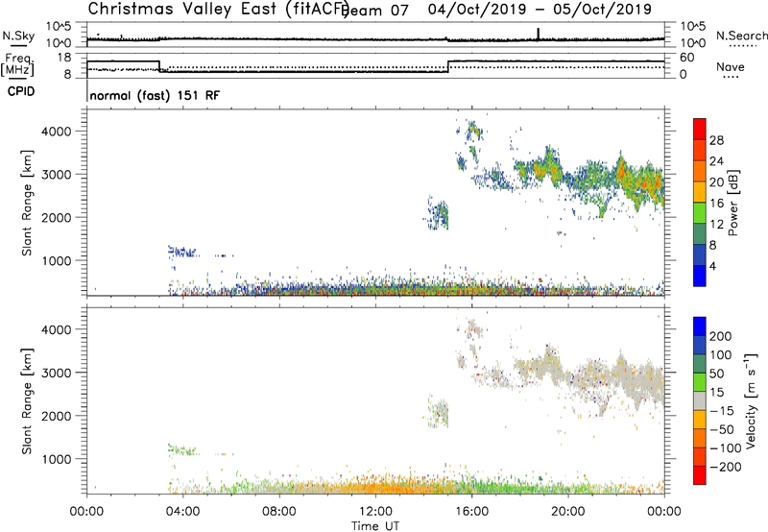Click the rightmost '00:00' time tick label
The height and width of the screenshot is (532, 768).
(664, 512)
